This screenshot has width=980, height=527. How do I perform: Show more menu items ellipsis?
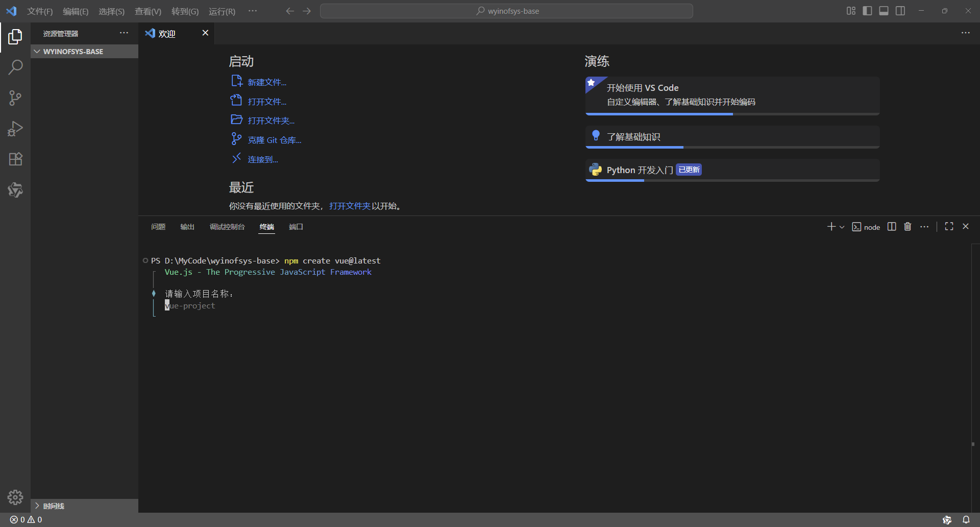tap(253, 11)
